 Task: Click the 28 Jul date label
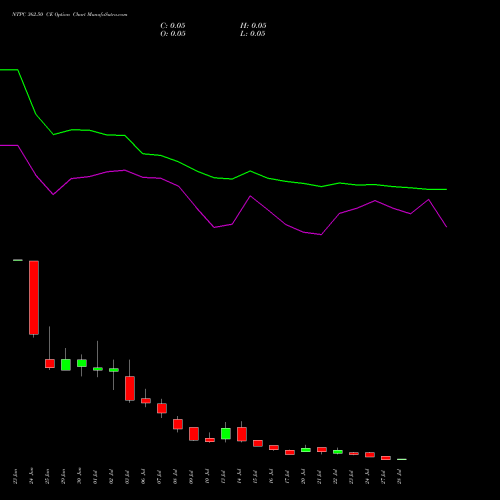[x=399, y=477]
